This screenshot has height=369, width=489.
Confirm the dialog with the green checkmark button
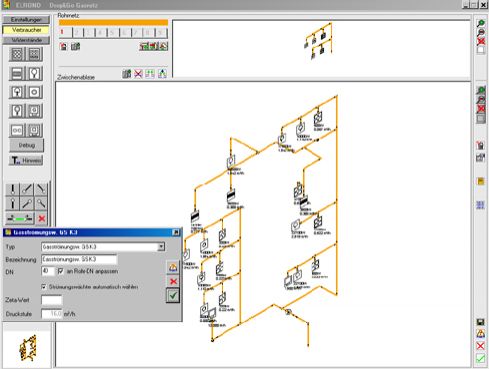[173, 295]
